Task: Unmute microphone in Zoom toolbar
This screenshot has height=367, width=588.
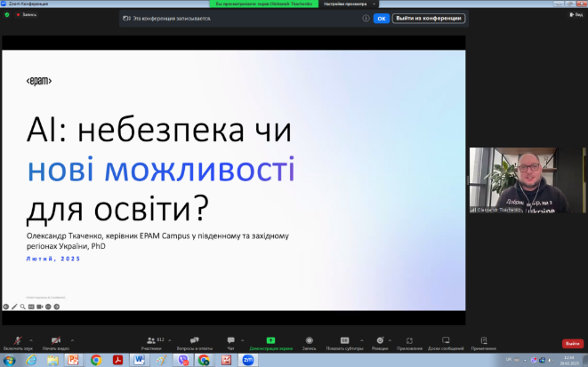Action: tap(18, 341)
